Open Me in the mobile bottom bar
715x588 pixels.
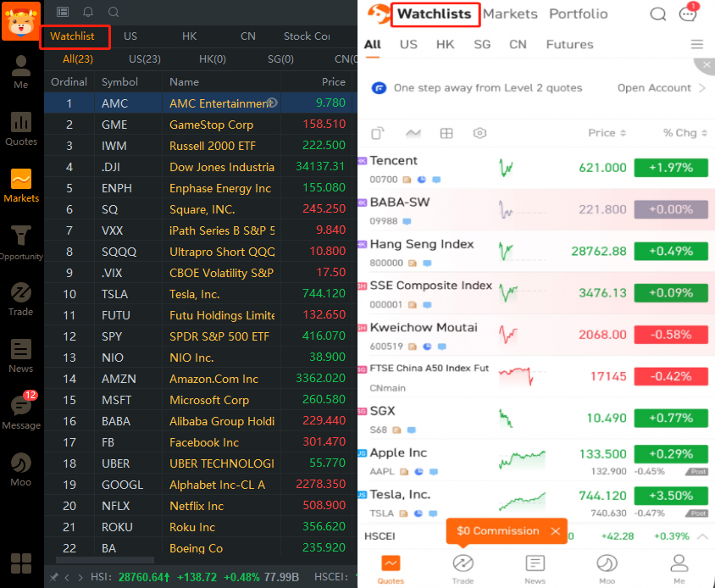(x=679, y=569)
